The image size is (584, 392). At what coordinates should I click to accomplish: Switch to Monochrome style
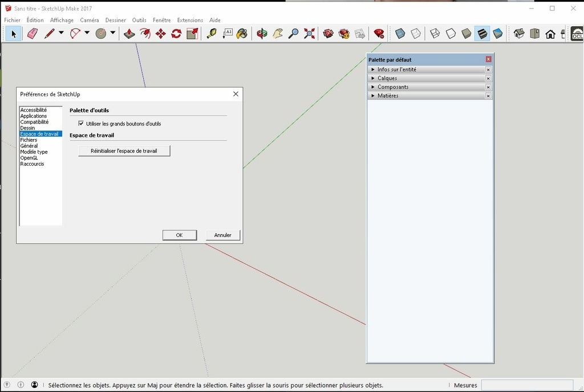click(497, 34)
